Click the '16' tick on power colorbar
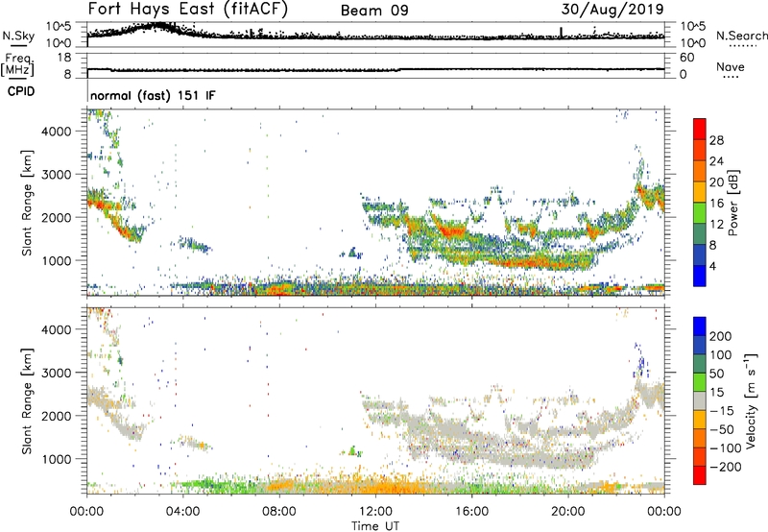The image size is (768, 532). pos(716,204)
